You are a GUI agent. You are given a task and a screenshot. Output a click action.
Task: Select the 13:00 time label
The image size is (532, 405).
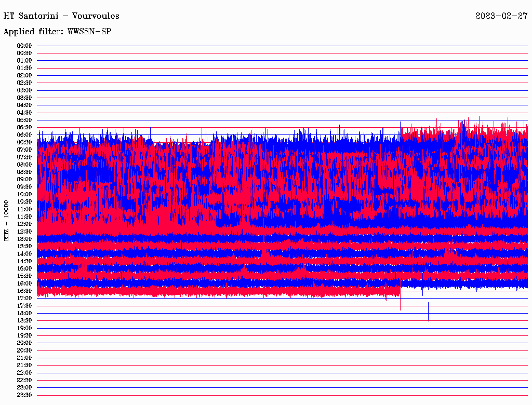[x=24, y=239]
